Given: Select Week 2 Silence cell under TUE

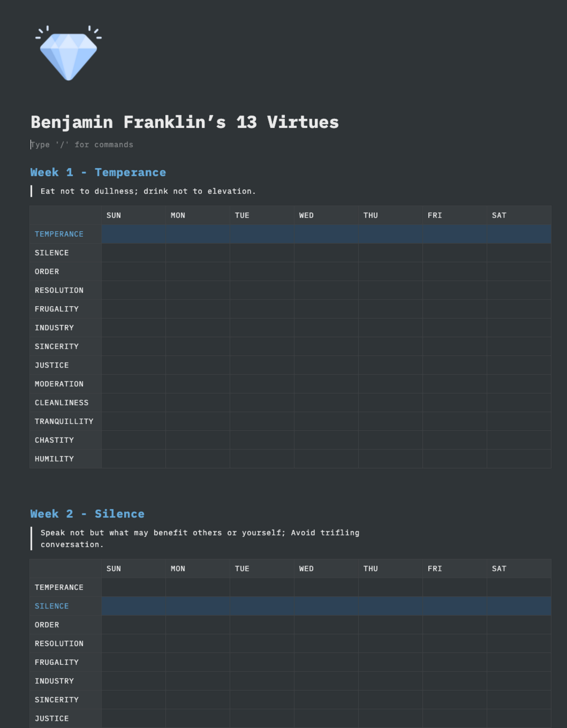Looking at the screenshot, I should [x=262, y=606].
